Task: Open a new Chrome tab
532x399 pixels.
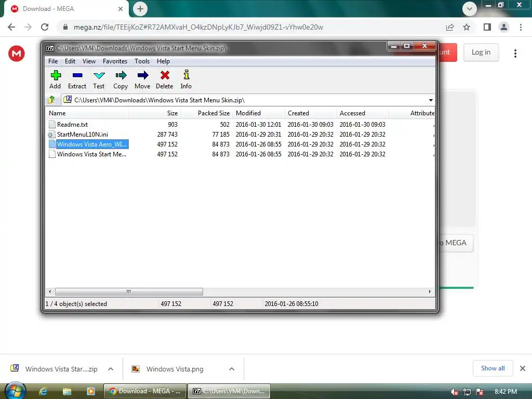Action: pyautogui.click(x=140, y=9)
